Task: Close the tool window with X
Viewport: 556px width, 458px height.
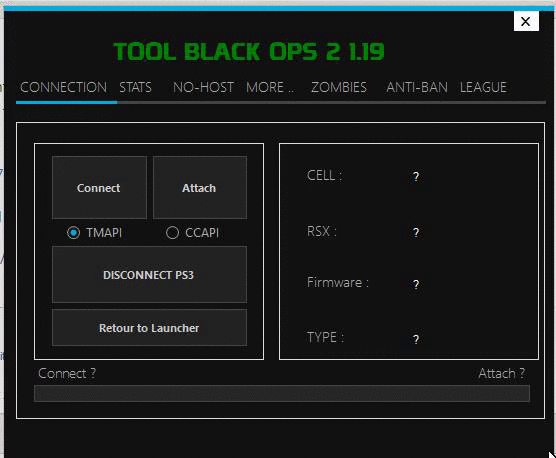Action: coord(526,21)
